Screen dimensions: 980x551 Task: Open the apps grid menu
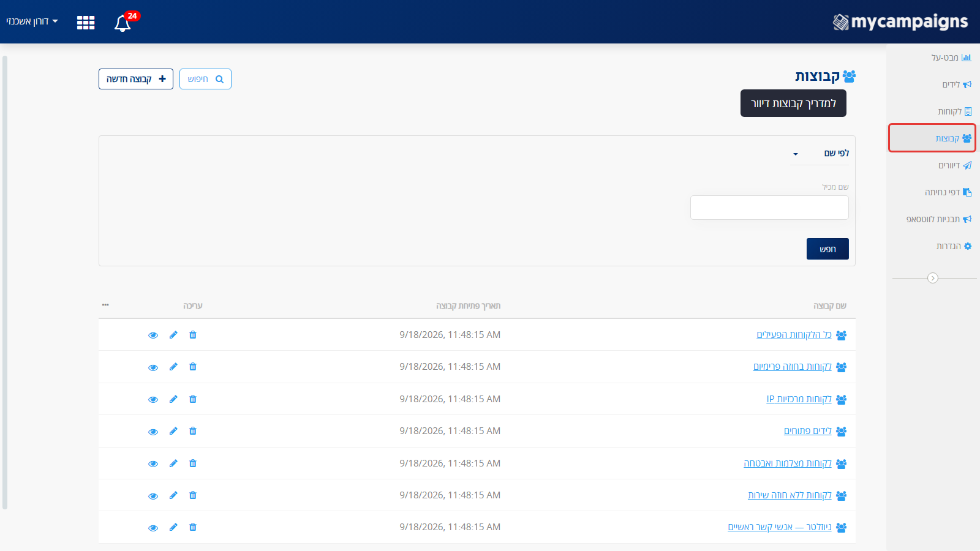pos(86,23)
